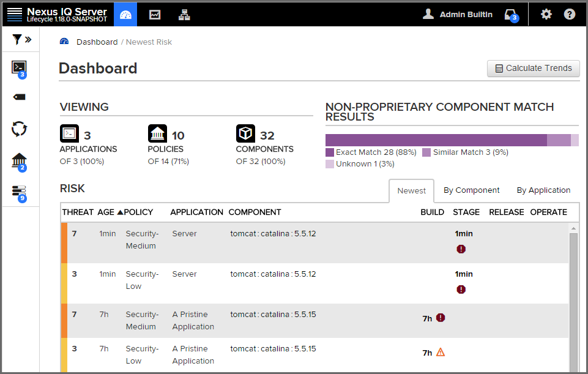The image size is (588, 374).
Task: Open tomcat : catalina : 5.5.15 in Security-Medium row
Action: [x=273, y=315]
